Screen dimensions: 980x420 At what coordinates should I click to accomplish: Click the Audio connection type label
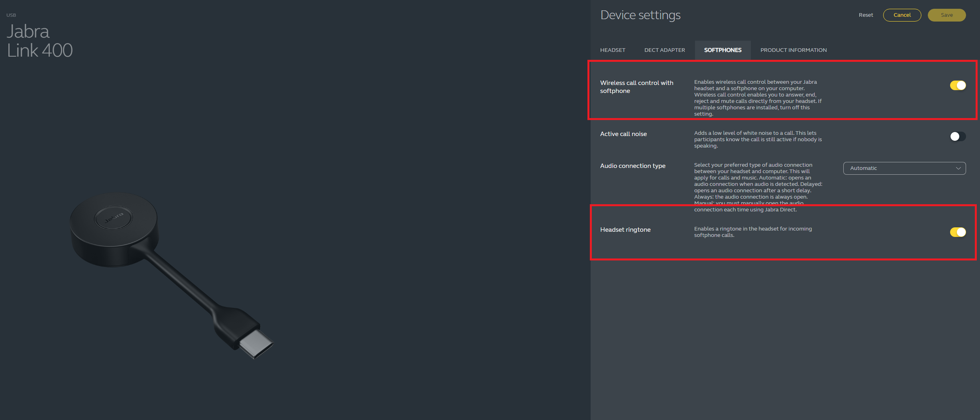[632, 166]
